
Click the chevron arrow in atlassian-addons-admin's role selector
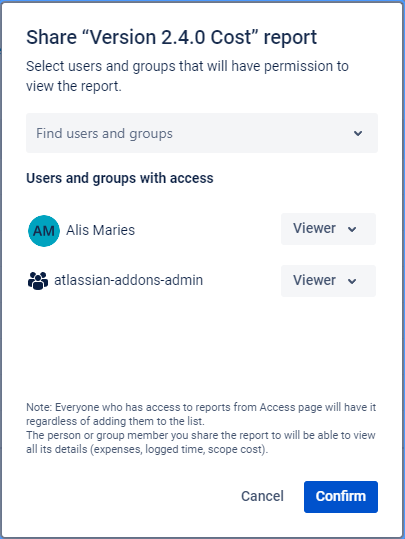352,281
